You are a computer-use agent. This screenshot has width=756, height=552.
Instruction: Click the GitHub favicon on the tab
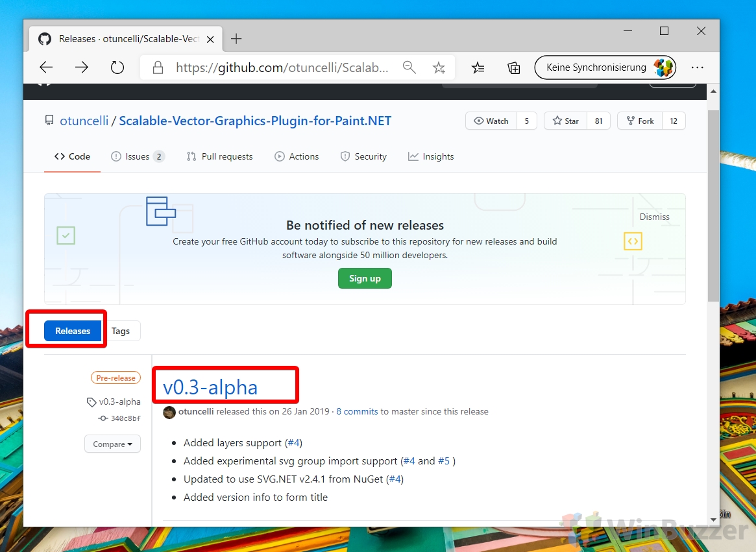click(x=45, y=39)
